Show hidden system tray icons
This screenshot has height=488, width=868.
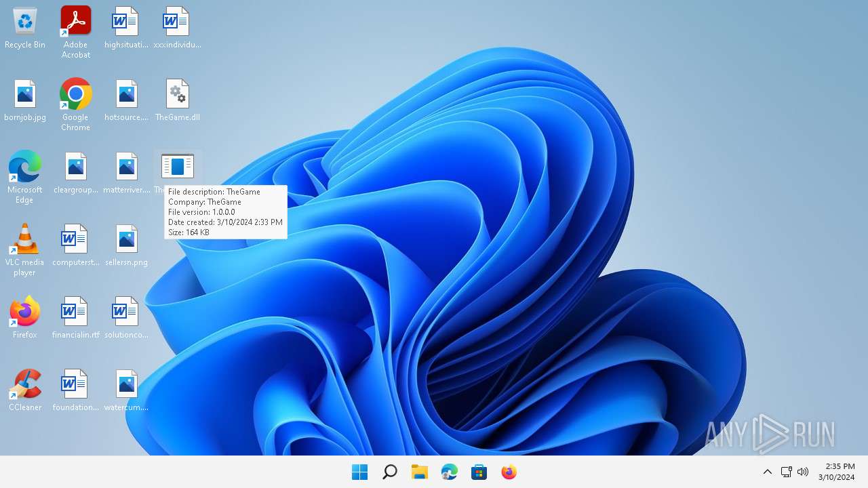[767, 472]
